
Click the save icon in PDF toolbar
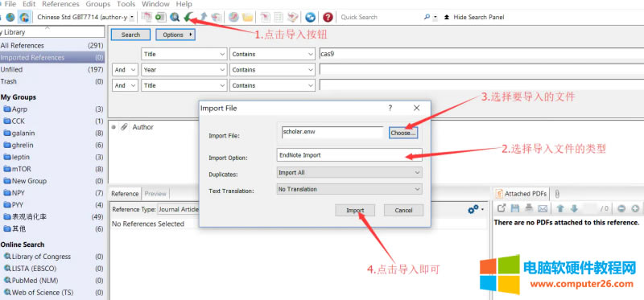click(515, 208)
